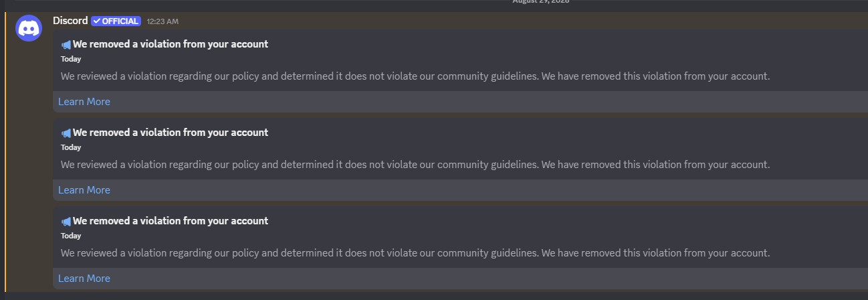
Task: Click the OFFICIAL verified badge
Action: click(116, 21)
